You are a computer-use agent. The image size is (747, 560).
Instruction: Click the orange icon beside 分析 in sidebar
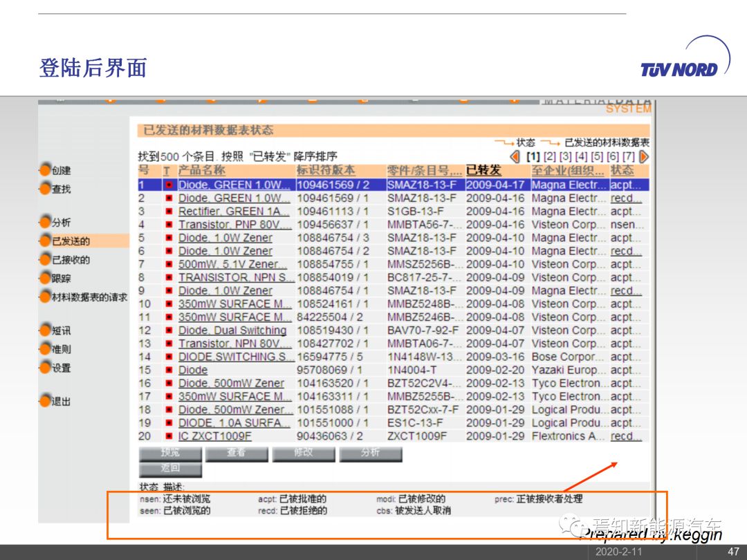tap(45, 222)
